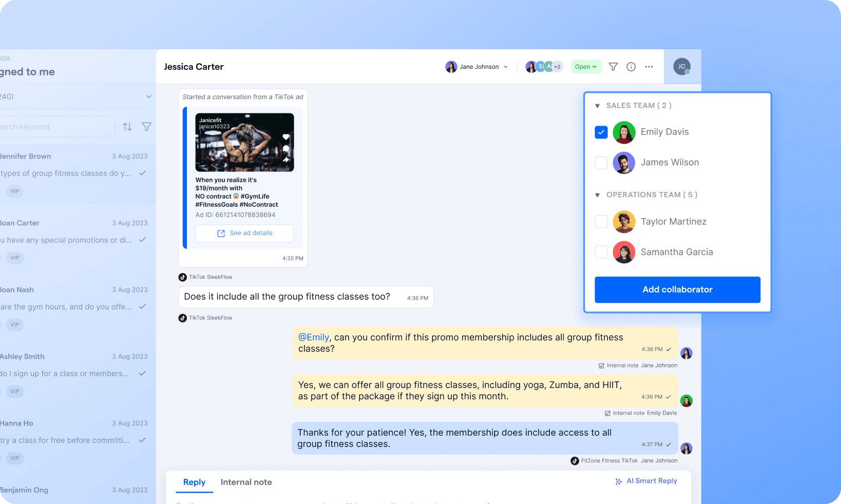Click the search keyword input field
The image size is (841, 504).
tap(56, 126)
